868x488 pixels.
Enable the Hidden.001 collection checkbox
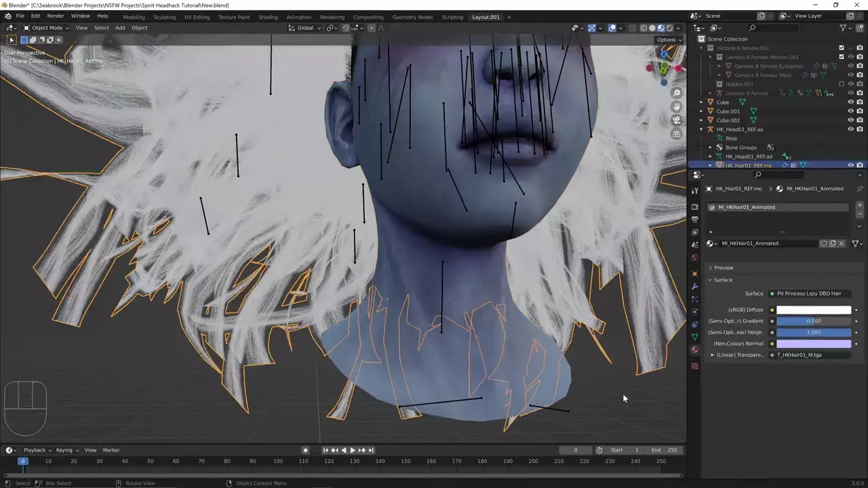pyautogui.click(x=842, y=84)
